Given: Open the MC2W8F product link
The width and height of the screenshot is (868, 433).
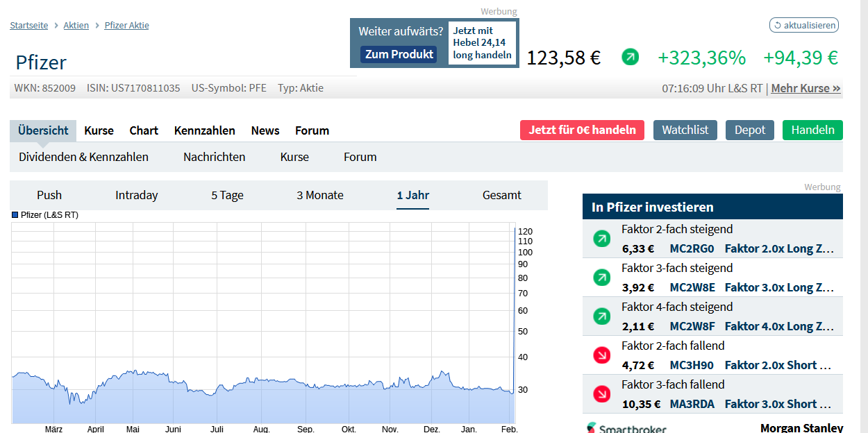Looking at the screenshot, I should tap(692, 326).
